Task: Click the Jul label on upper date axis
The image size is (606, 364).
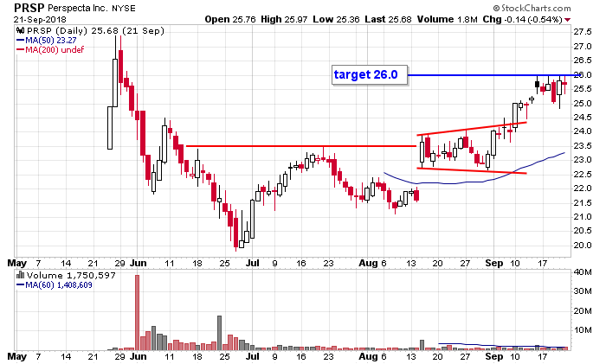Action: 253,263
